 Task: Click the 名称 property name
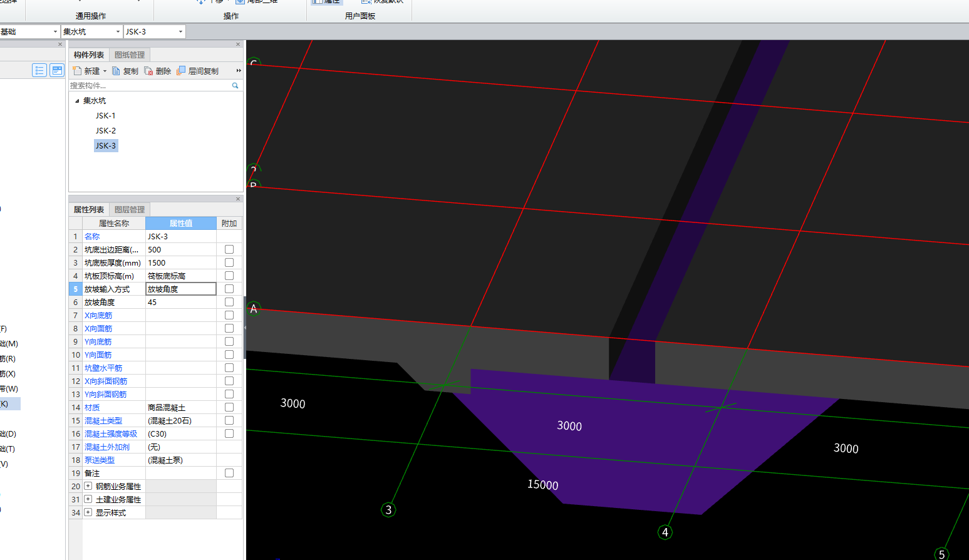92,236
